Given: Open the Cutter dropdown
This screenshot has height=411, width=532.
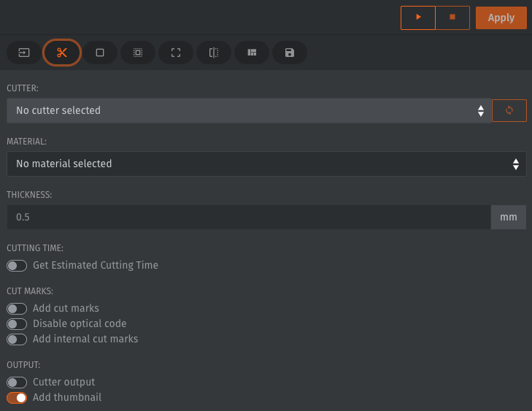Looking at the screenshot, I should (x=248, y=110).
